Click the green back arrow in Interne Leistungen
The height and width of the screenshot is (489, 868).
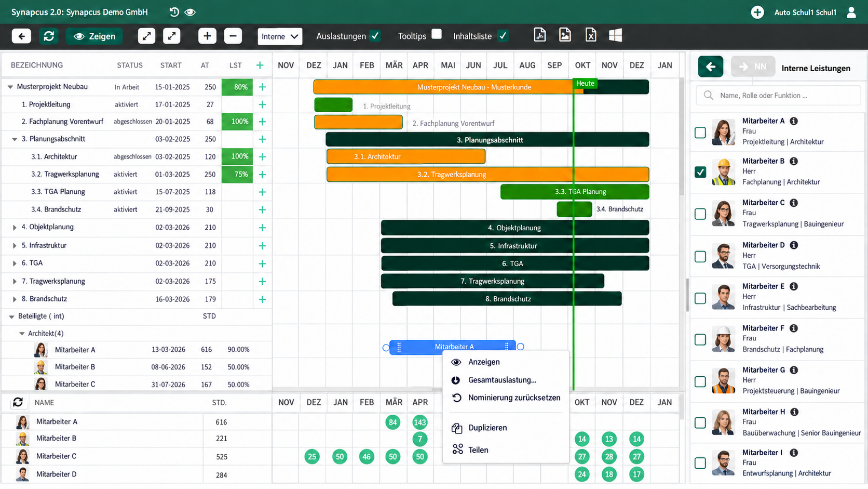711,67
